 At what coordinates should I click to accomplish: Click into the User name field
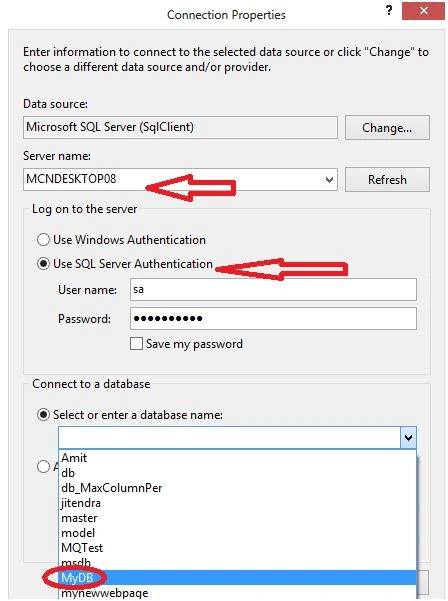point(273,289)
